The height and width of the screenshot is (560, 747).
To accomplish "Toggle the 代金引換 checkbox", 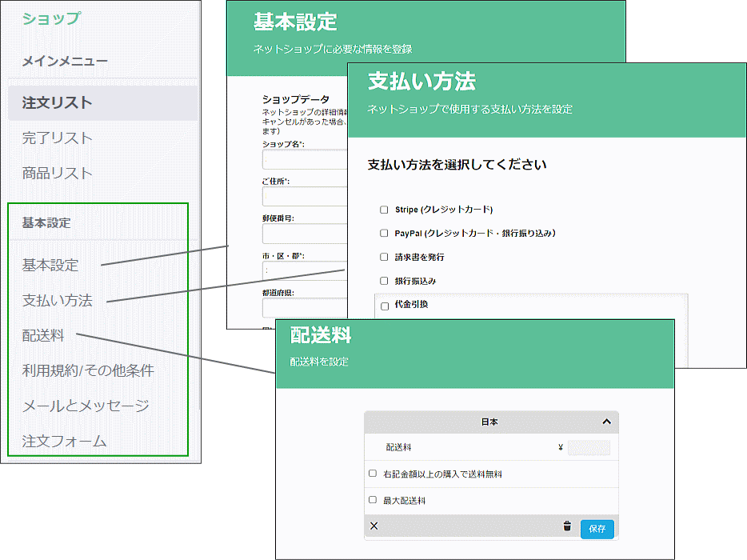I will pos(385,306).
